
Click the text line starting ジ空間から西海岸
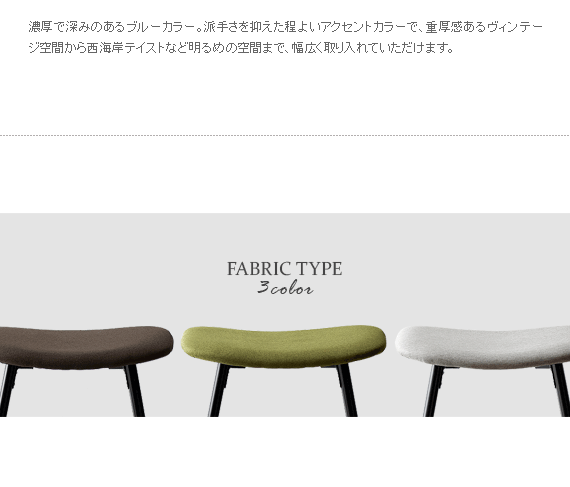241,48
